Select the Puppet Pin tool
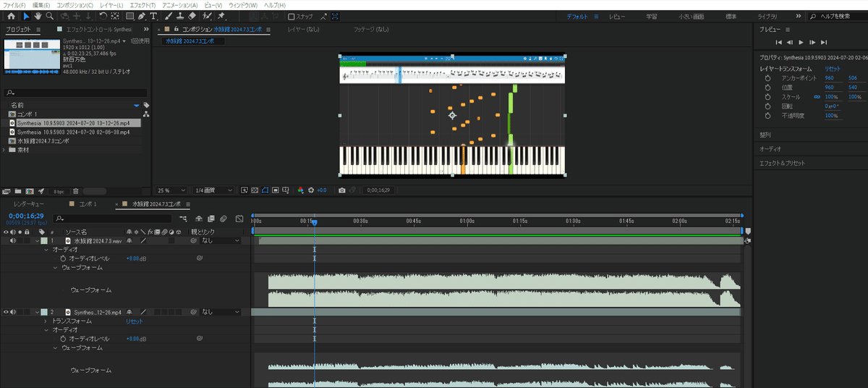The height and width of the screenshot is (388, 868). coord(221,15)
